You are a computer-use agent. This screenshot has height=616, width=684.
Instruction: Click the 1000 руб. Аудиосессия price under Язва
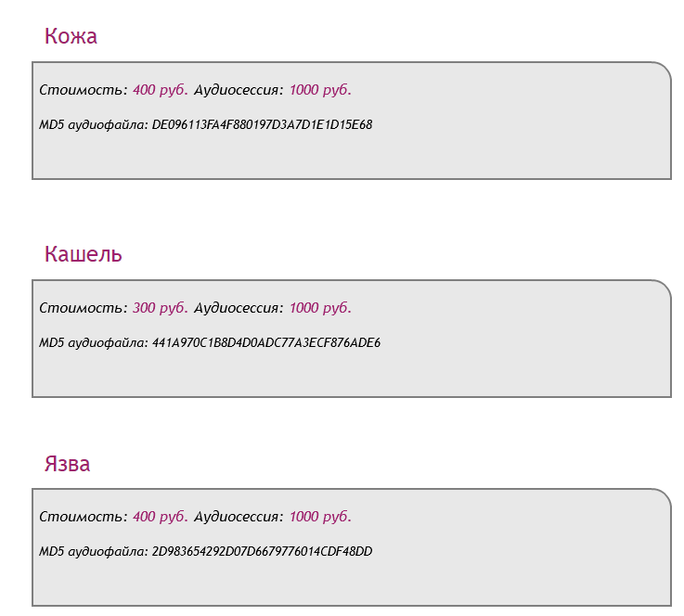tap(320, 517)
